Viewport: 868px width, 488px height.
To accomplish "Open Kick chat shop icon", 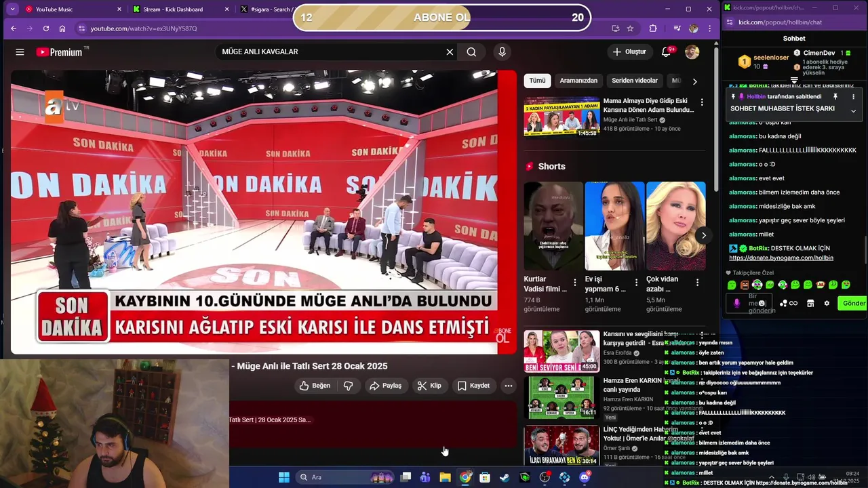I will [810, 303].
